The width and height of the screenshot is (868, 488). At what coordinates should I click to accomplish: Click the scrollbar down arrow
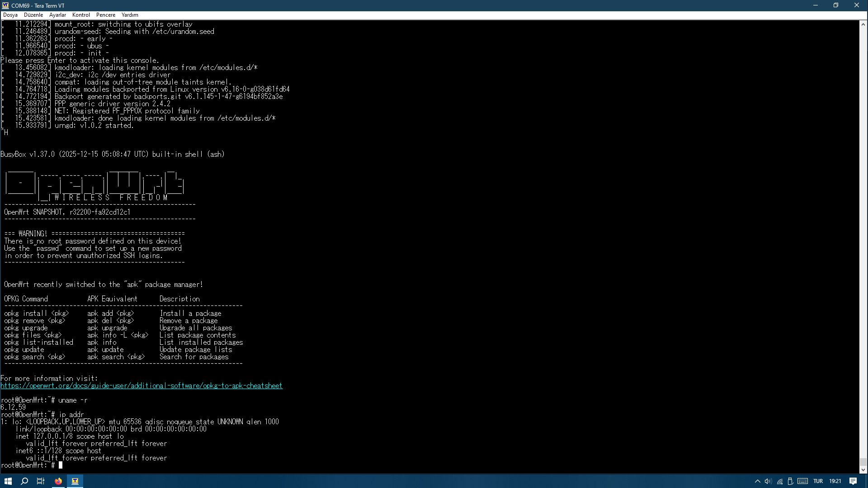[863, 470]
